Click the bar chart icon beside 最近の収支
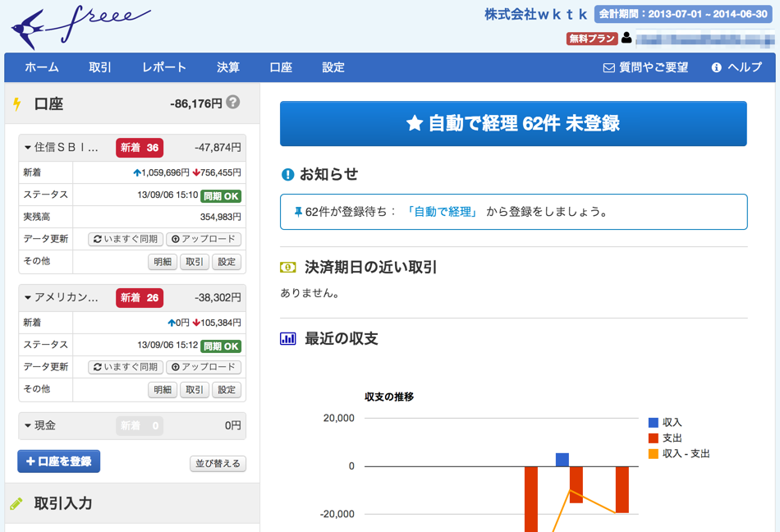Screen dimensions: 780x532 click(x=287, y=338)
